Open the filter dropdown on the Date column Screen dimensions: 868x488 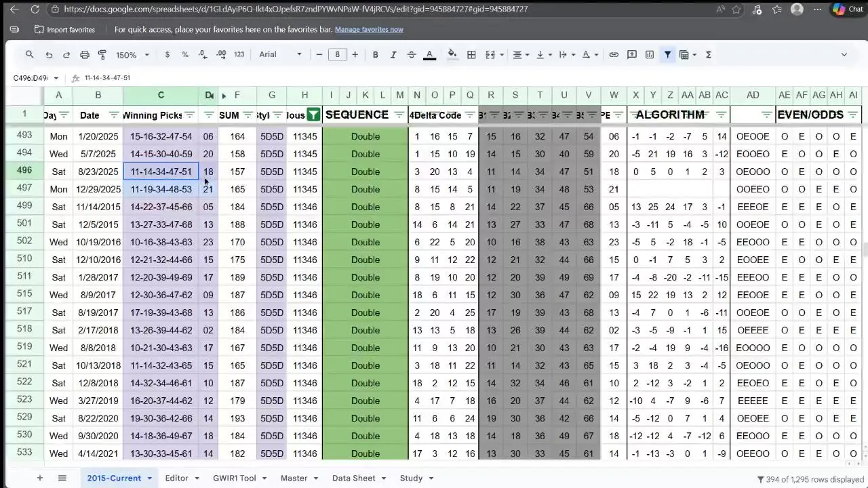coord(114,115)
